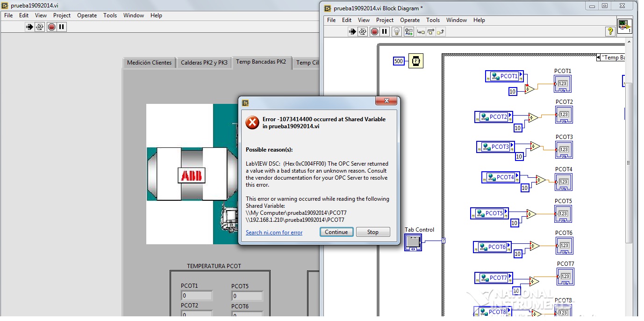
Task: Click the red error icon in dialog
Action: [x=252, y=123]
